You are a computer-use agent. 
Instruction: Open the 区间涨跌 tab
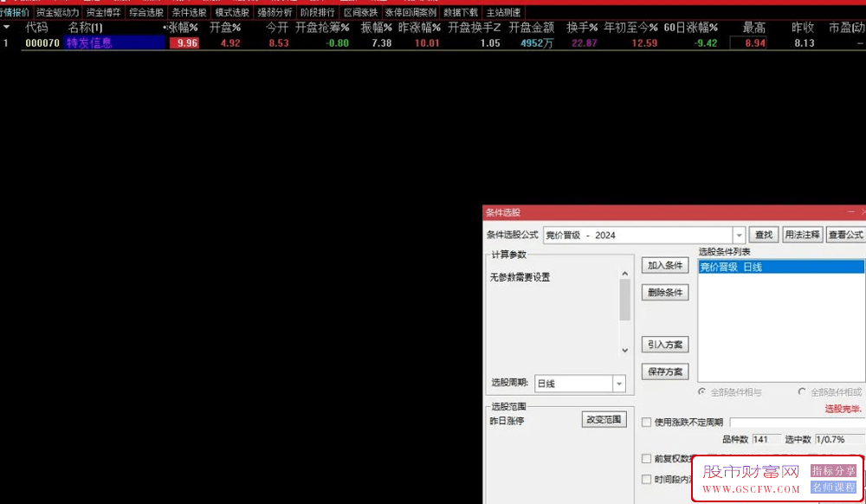tap(360, 12)
